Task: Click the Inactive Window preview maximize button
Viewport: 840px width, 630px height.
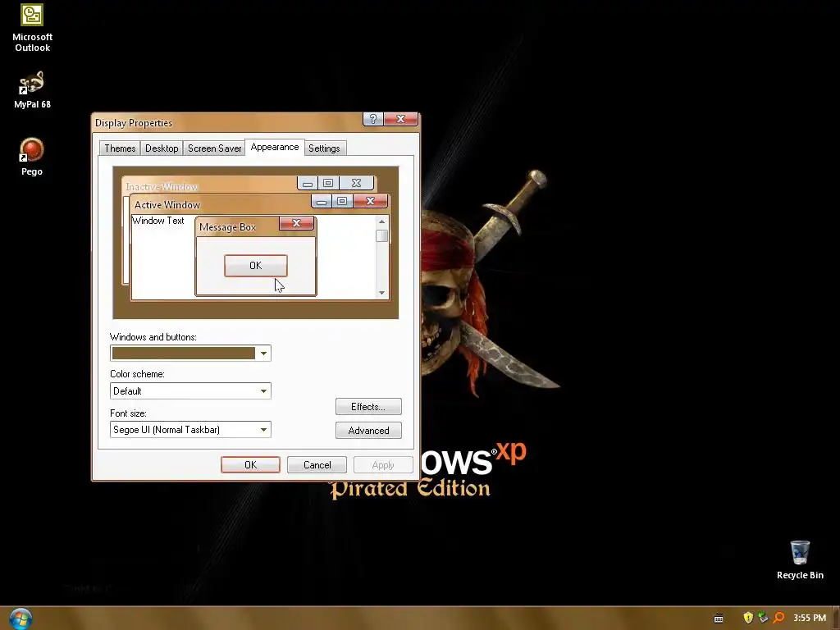Action: coord(328,183)
